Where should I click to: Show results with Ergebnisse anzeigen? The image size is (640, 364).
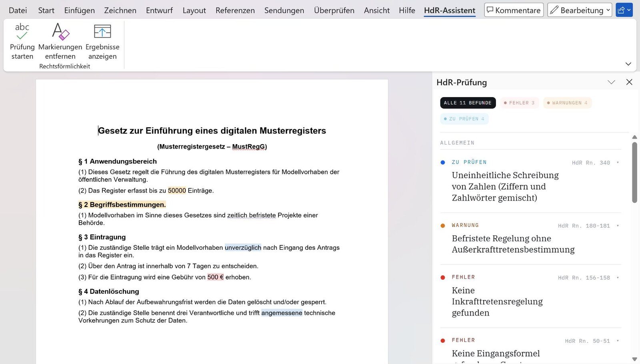tap(102, 42)
